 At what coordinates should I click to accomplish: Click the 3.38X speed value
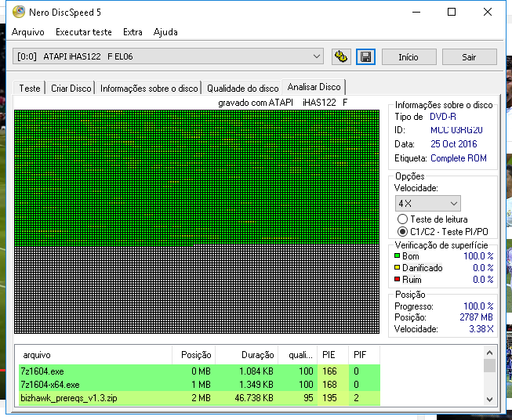pyautogui.click(x=481, y=329)
